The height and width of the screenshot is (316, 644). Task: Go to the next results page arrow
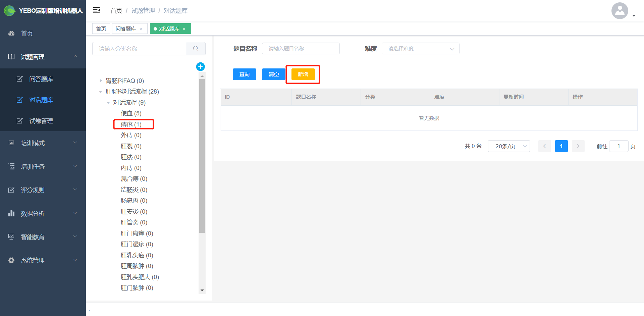578,146
